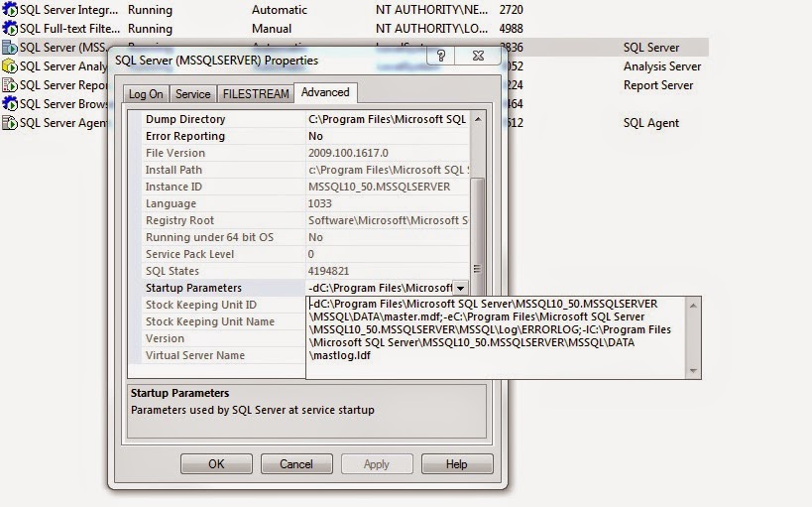Select the SQL Full-text Filter Daemon icon
The image size is (812, 507).
[x=9, y=28]
